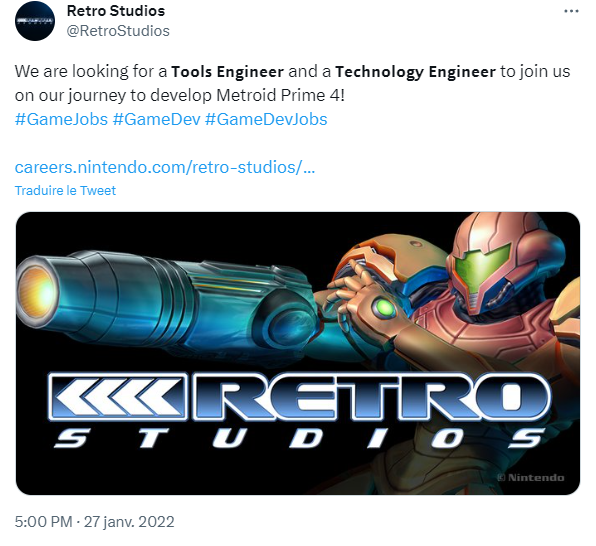The image size is (596, 546).
Task: Click the © Nintendo watermark
Action: 531,478
